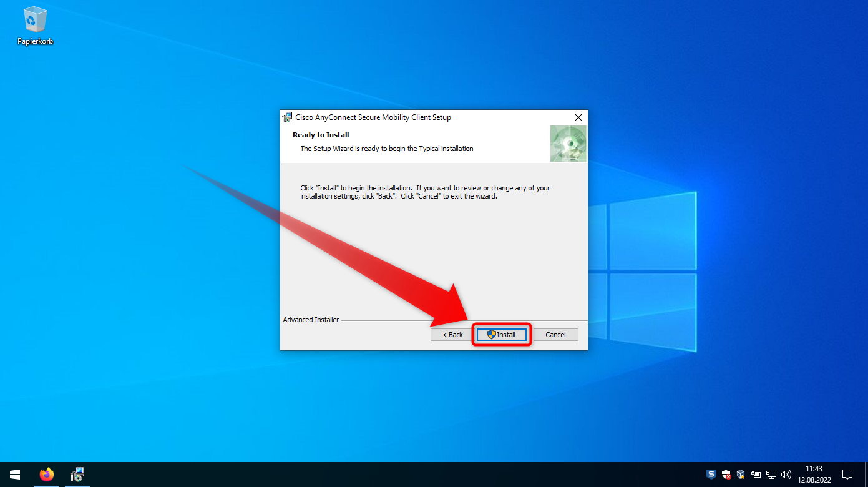Screen dimensions: 868x487
Task: Click the Cisco AnyConnect banner image
Action: (568, 144)
